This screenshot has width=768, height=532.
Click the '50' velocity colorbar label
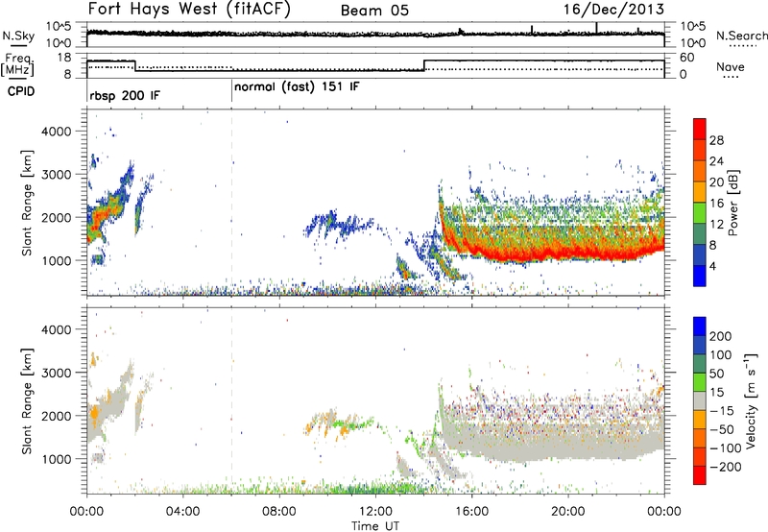716,374
